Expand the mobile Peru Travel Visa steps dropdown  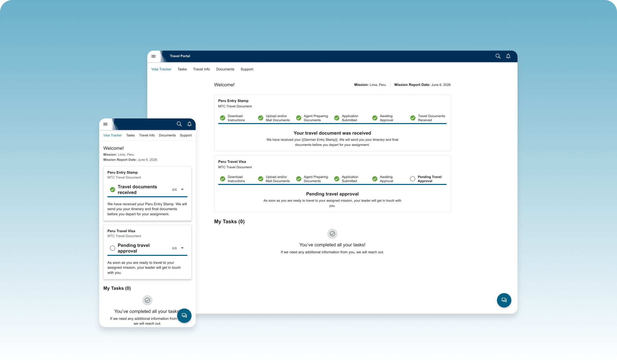pyautogui.click(x=182, y=248)
